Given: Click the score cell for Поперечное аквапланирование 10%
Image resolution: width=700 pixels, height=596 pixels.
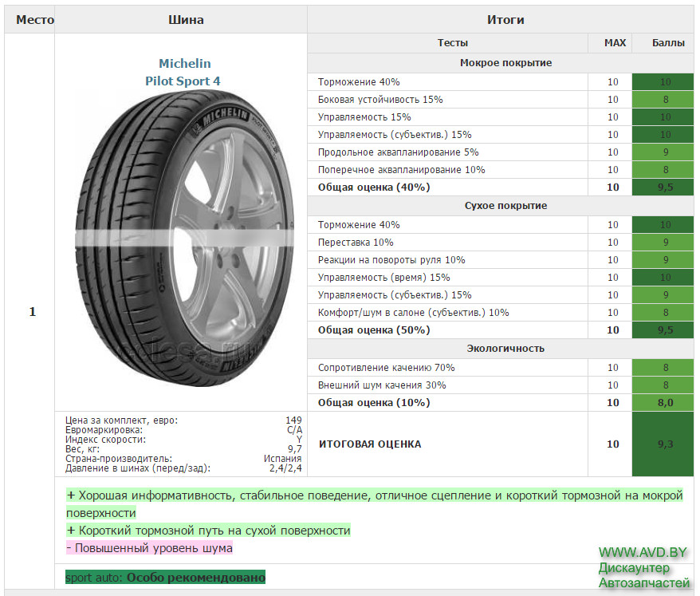Looking at the screenshot, I should pos(663,170).
